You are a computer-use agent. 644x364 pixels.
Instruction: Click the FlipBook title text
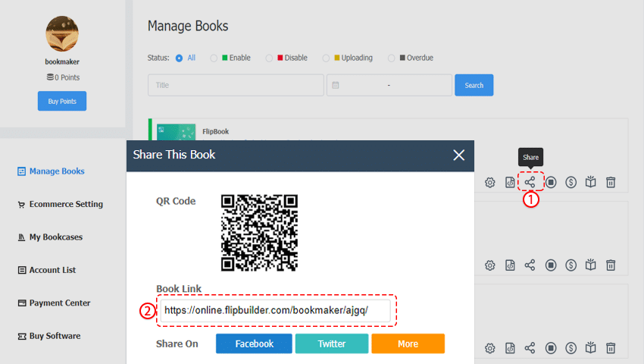216,132
